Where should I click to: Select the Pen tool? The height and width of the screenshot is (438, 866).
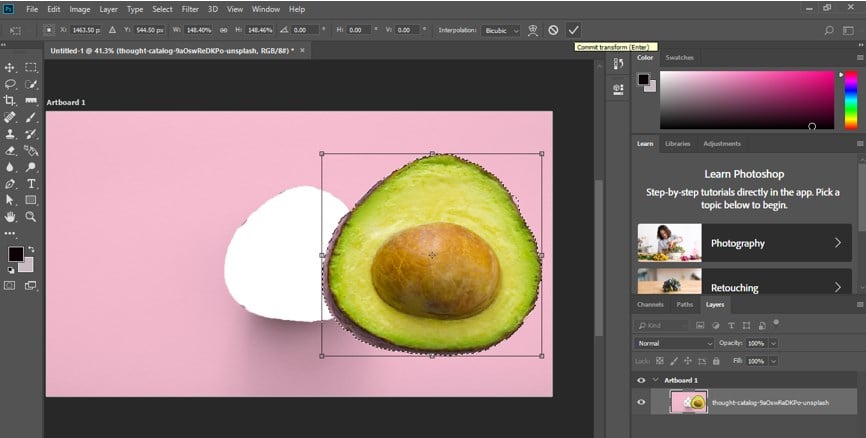[10, 183]
